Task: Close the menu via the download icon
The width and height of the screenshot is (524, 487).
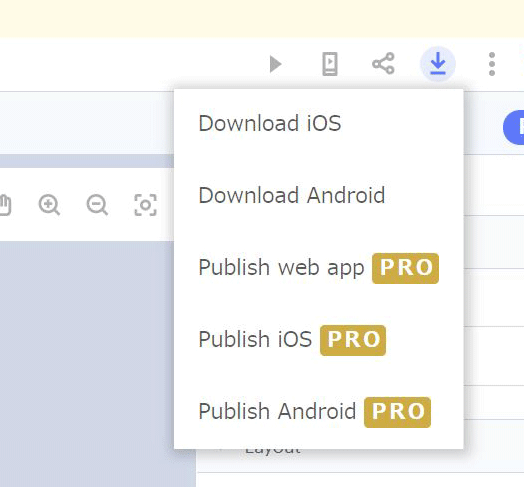Action: click(x=438, y=64)
